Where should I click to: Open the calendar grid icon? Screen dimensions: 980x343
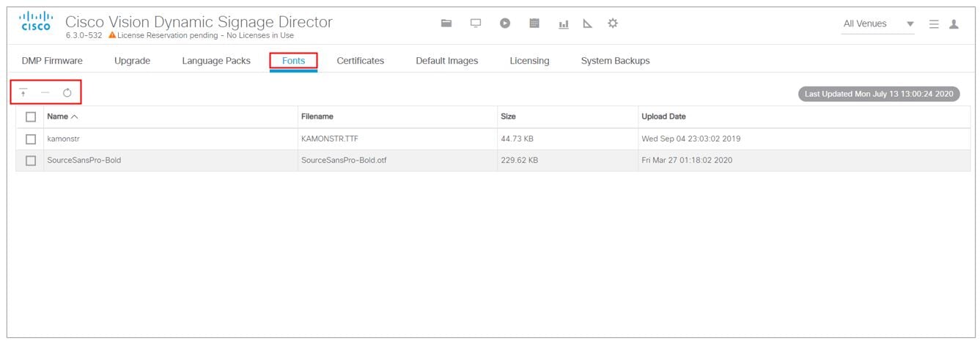534,23
